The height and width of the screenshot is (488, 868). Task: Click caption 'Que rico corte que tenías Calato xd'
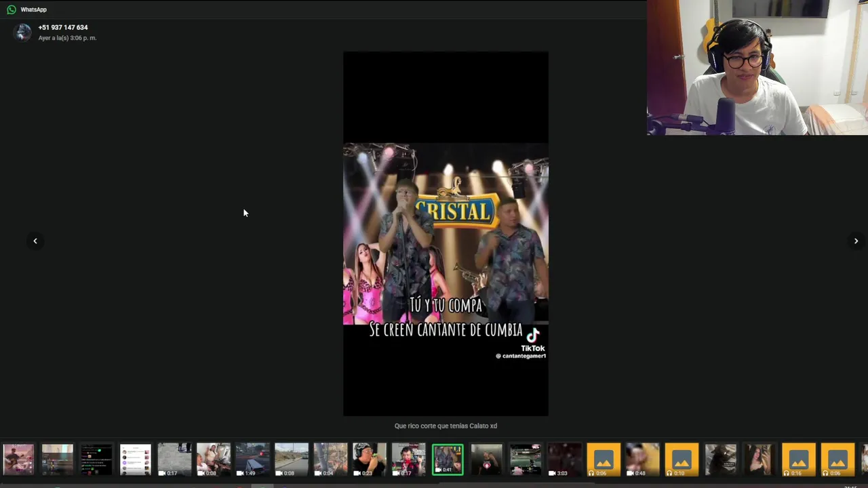pyautogui.click(x=446, y=426)
